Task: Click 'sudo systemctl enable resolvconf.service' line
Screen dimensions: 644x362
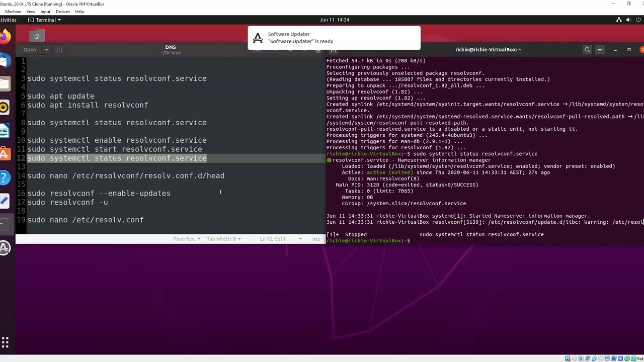Action: pyautogui.click(x=117, y=140)
